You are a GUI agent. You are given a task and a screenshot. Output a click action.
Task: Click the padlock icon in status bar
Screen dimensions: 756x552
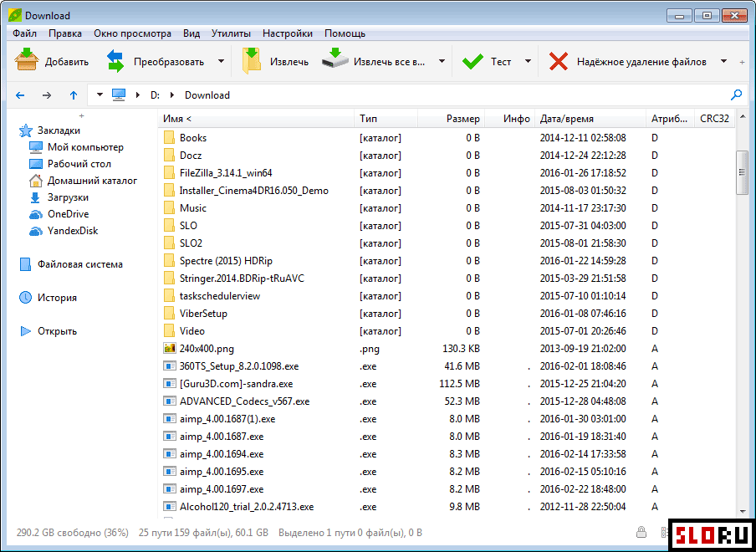641,532
